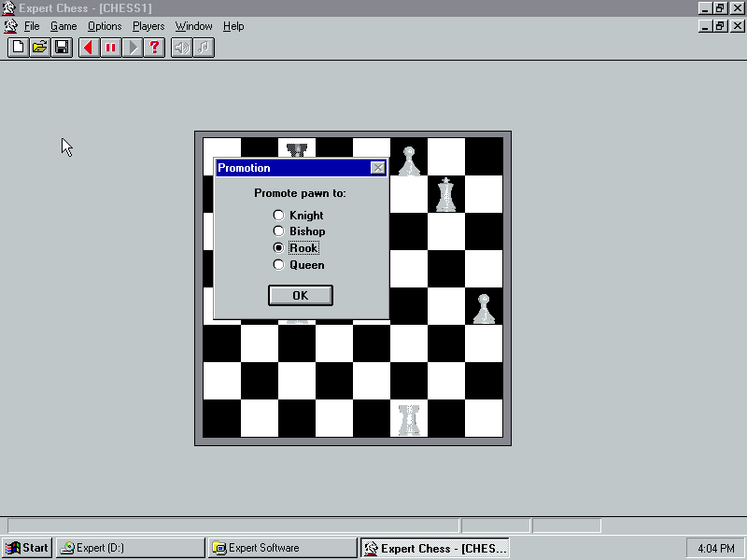
Task: Click the gray forward arrow toolbar button
Action: tap(133, 48)
